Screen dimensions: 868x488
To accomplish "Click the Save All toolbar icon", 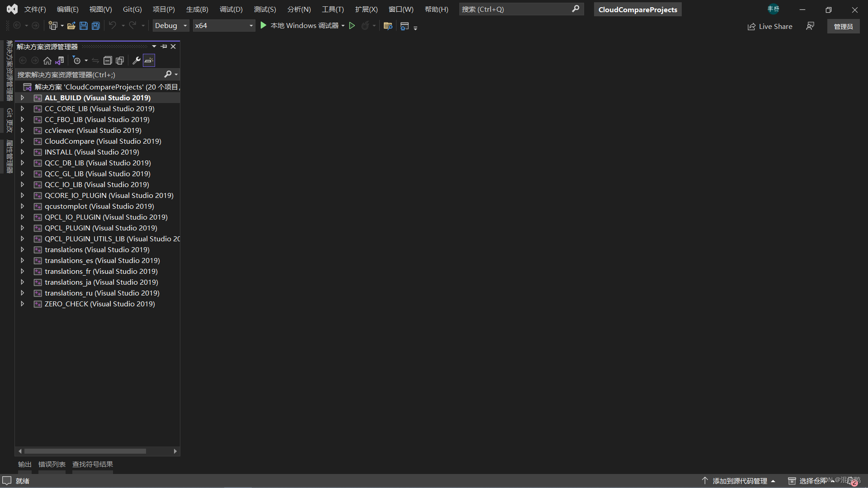I will [96, 26].
